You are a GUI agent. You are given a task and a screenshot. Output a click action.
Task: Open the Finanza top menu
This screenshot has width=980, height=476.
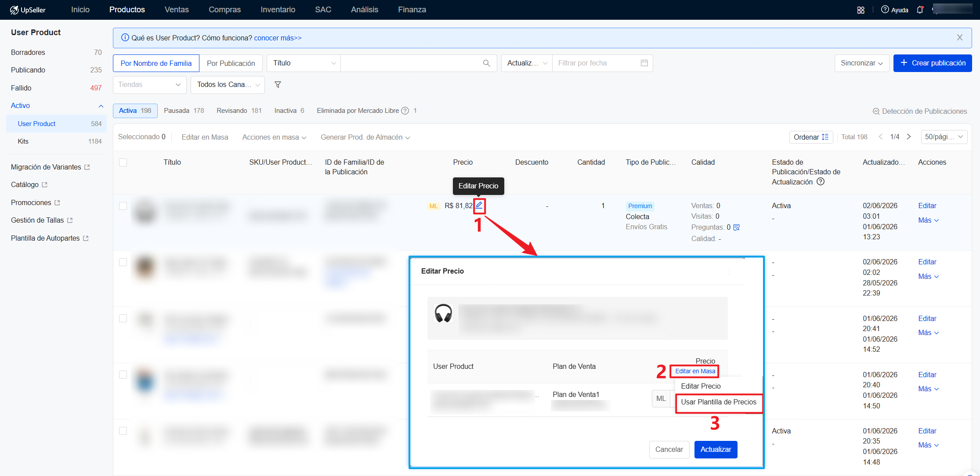pos(412,10)
